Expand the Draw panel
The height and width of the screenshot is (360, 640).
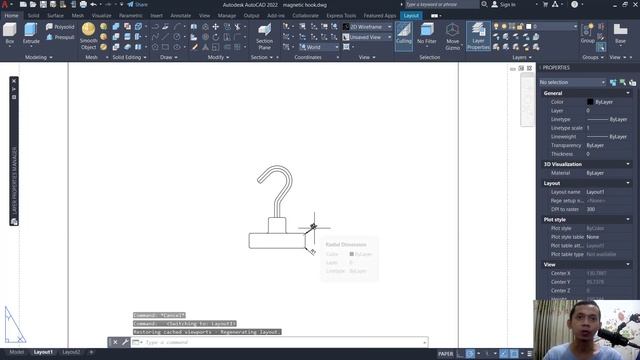(169, 58)
